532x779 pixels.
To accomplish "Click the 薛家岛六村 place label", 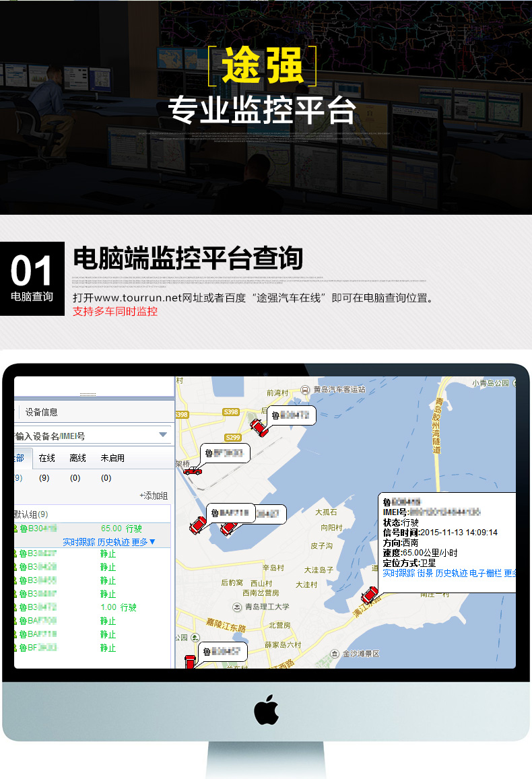I will click(x=283, y=645).
